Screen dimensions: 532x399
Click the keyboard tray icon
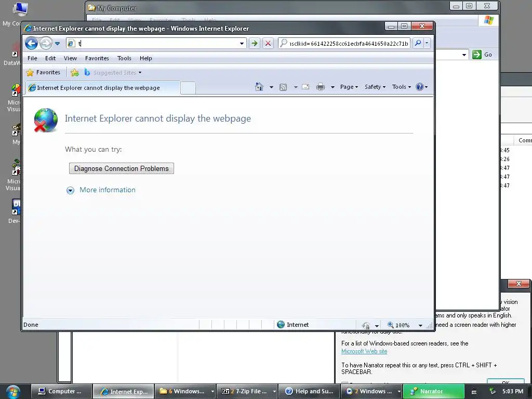point(474,392)
